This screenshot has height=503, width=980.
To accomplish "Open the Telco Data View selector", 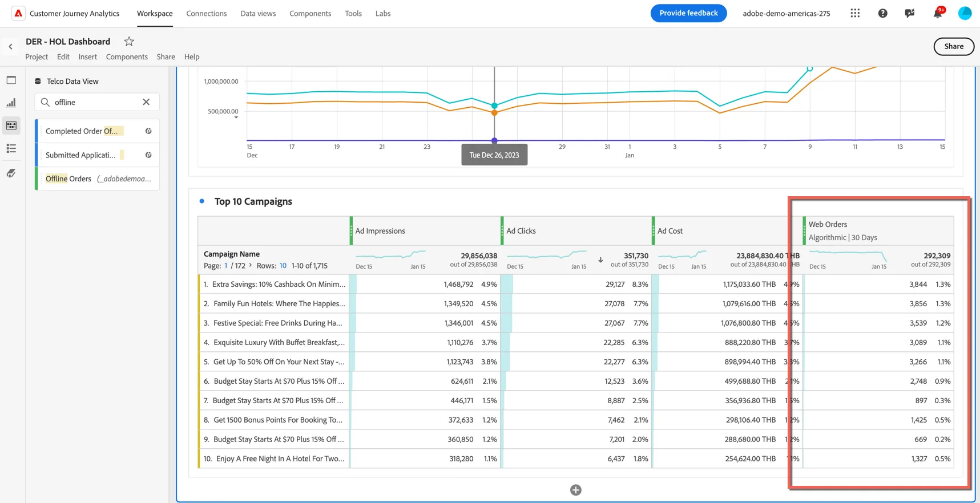I will pyautogui.click(x=67, y=81).
